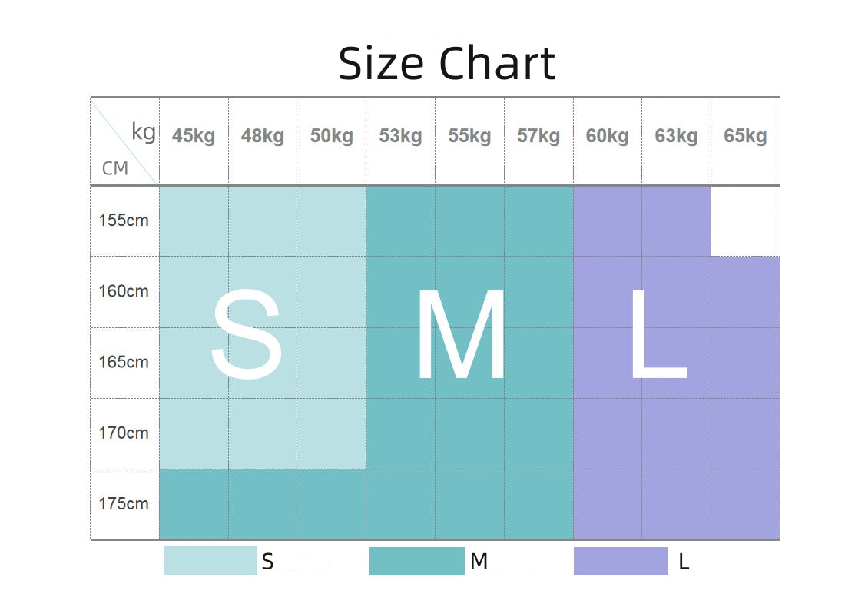Screen dimensions: 868x607
Task: Click the large white S letter
Action: point(247,337)
